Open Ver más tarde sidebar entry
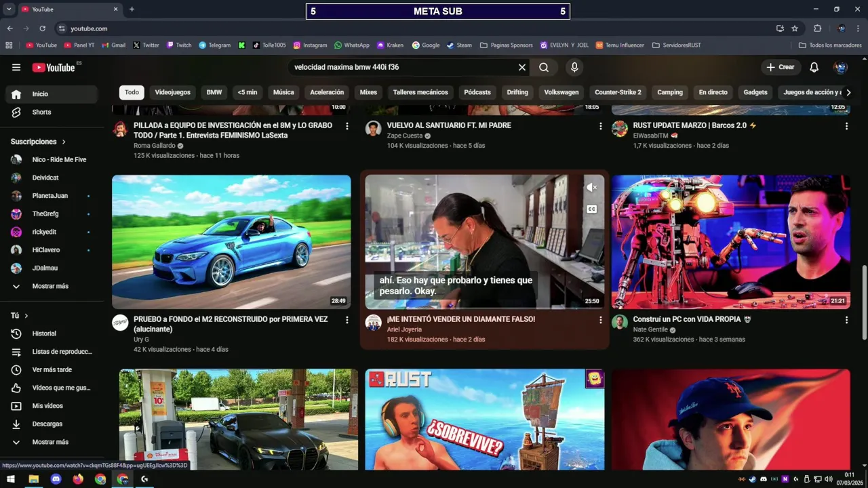The image size is (868, 488). (x=52, y=369)
